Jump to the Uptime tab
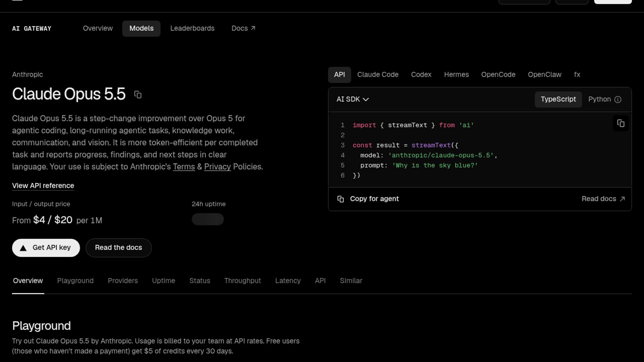This screenshot has height=362, width=644. (163, 281)
